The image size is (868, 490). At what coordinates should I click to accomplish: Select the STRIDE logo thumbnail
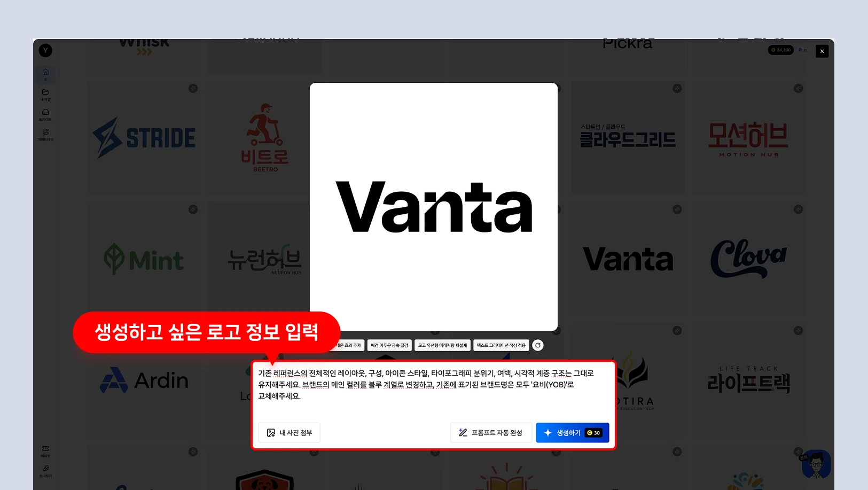click(x=144, y=138)
